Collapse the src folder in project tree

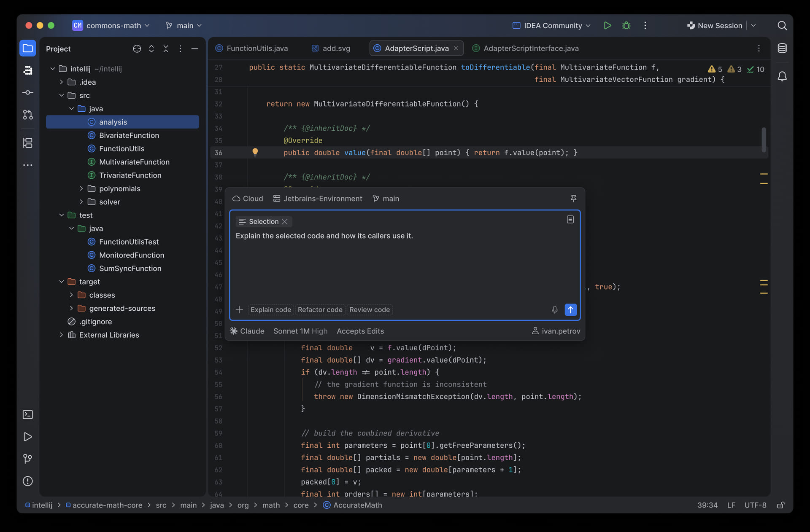coord(62,96)
